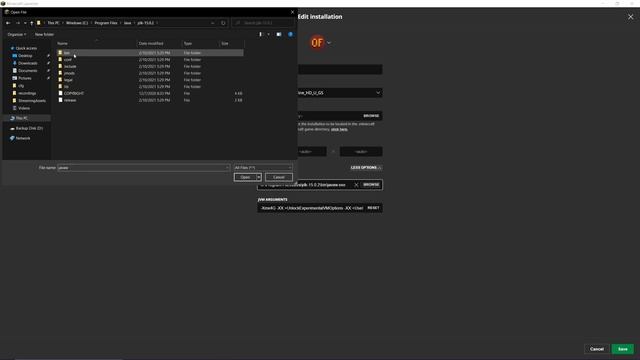Open StreamingAssets folder in the sidebar

(x=31, y=100)
